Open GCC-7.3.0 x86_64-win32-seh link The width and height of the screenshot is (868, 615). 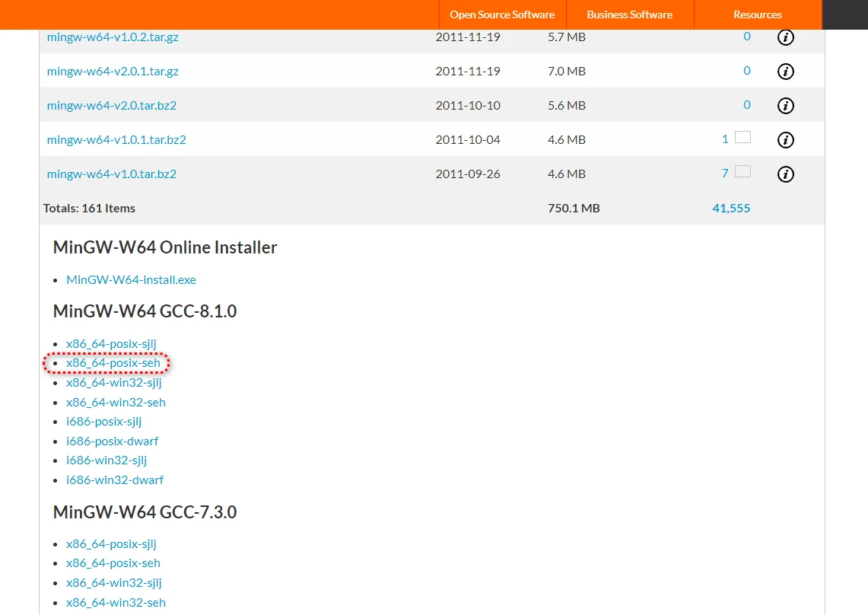116,602
